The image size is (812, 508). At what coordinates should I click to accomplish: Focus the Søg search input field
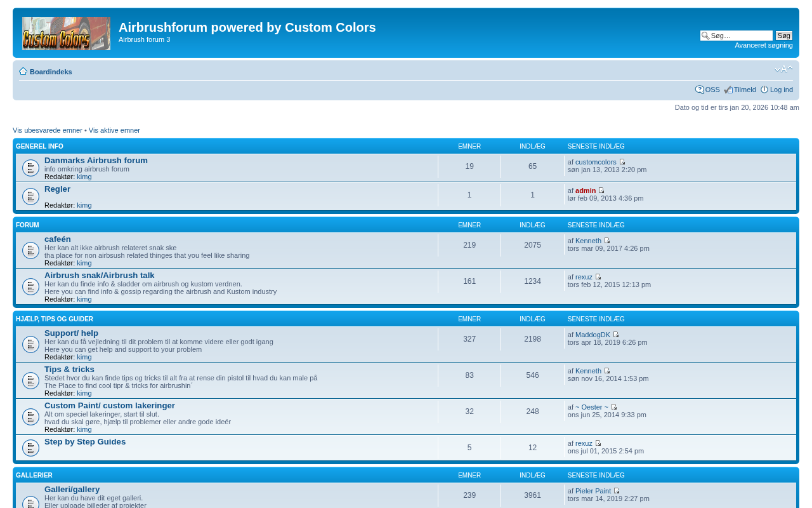pyautogui.click(x=737, y=36)
